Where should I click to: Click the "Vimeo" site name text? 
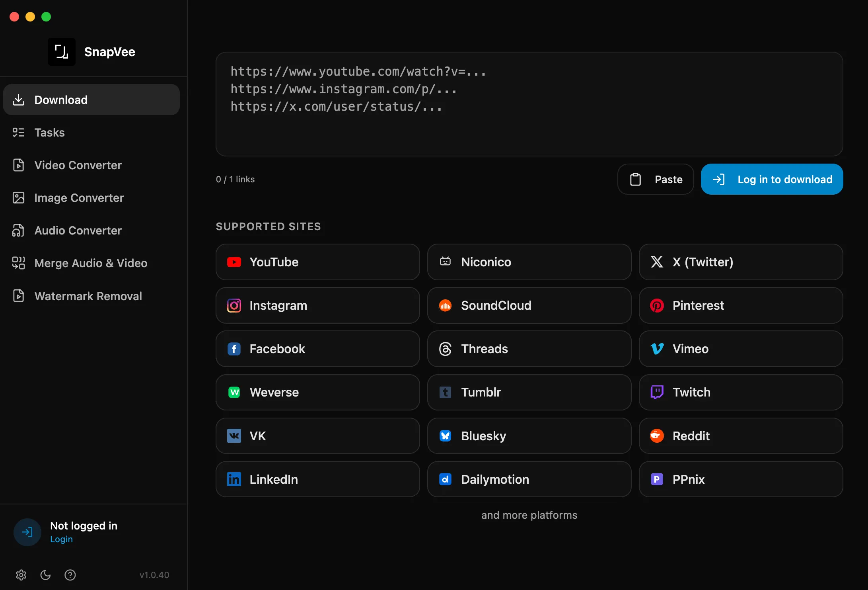691,349
